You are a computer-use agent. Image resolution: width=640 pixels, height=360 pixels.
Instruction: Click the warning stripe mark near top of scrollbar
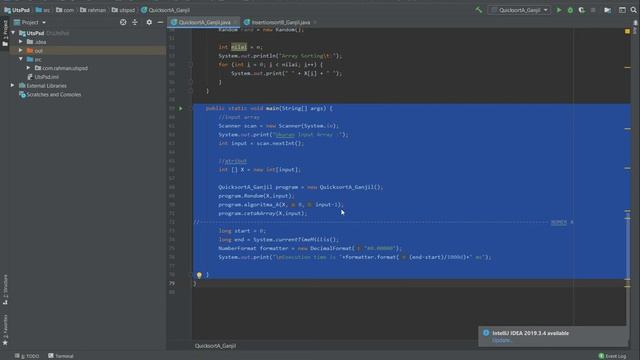pos(628,67)
